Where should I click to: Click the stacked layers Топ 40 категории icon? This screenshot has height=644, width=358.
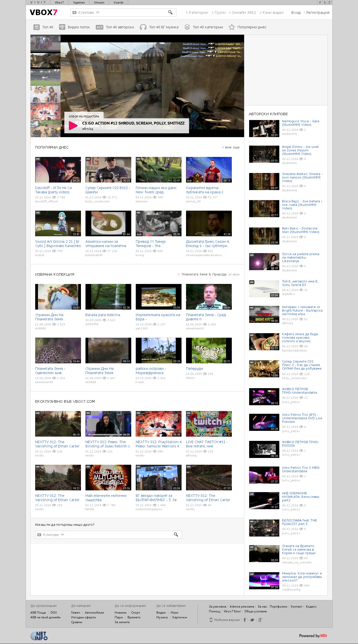(x=187, y=27)
